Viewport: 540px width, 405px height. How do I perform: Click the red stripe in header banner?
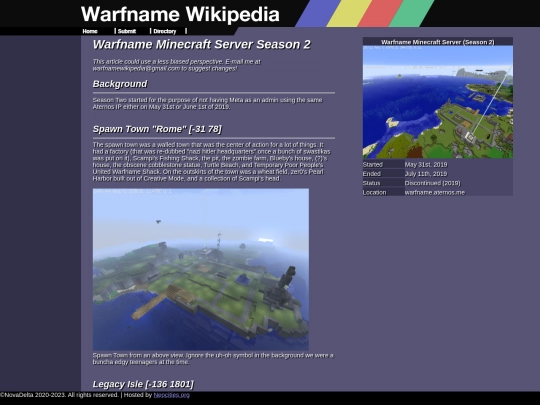point(380,13)
